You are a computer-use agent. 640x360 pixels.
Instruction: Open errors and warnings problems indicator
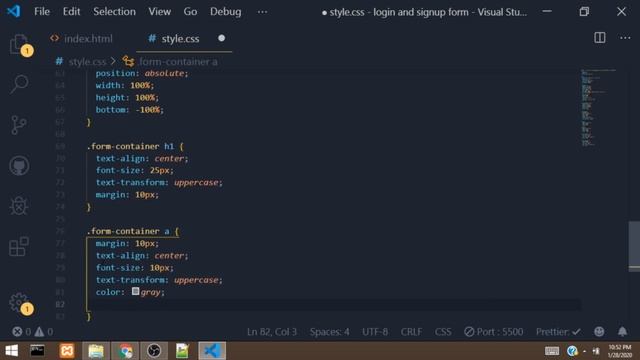pyautogui.click(x=32, y=332)
